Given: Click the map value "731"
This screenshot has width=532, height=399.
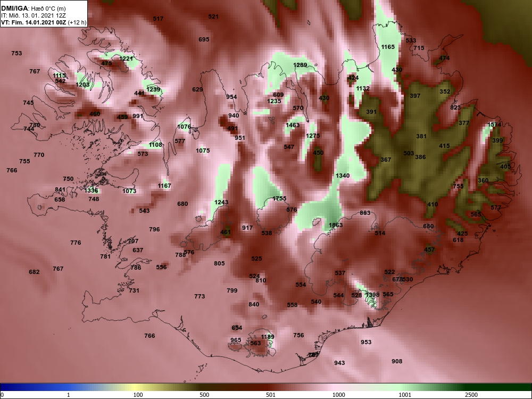Looking at the screenshot, I should [134, 290].
